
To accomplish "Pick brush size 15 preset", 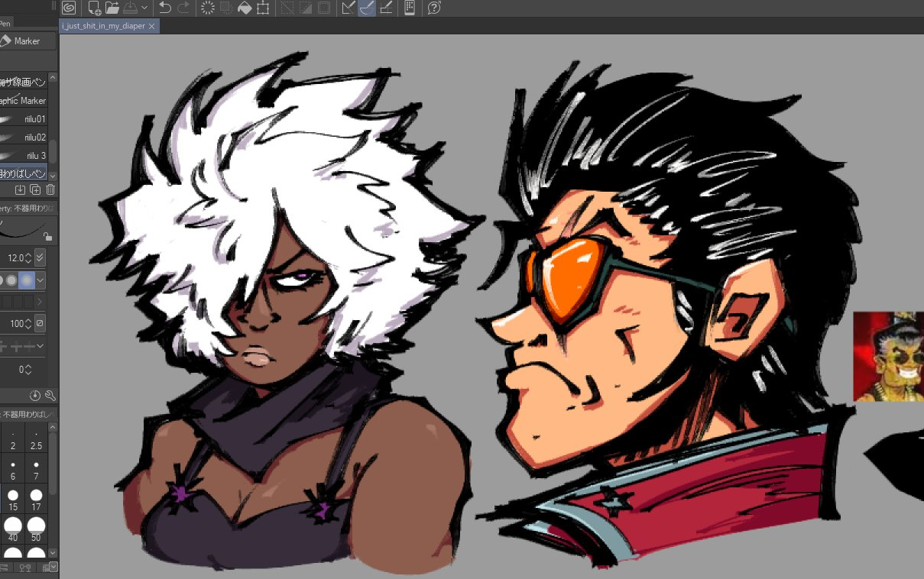I will click(13, 500).
